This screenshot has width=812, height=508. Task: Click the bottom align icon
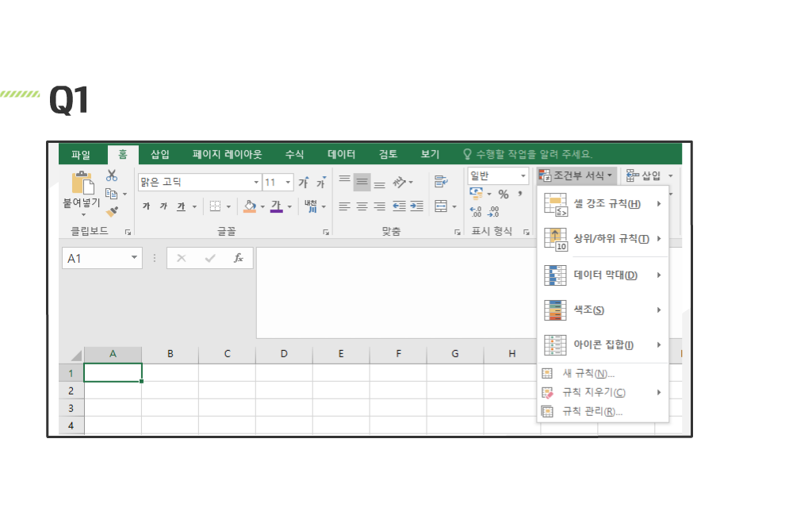pos(380,184)
